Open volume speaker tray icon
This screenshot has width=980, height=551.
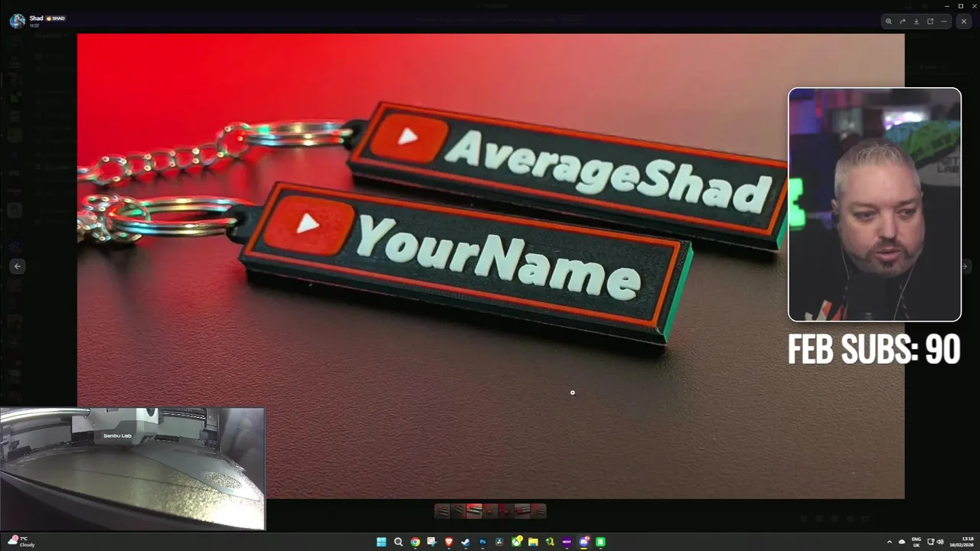coord(940,542)
